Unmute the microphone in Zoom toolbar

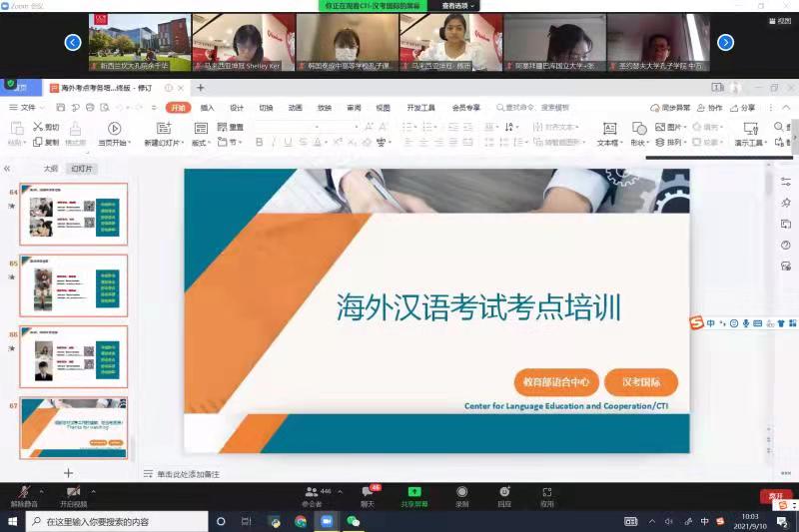(22, 493)
